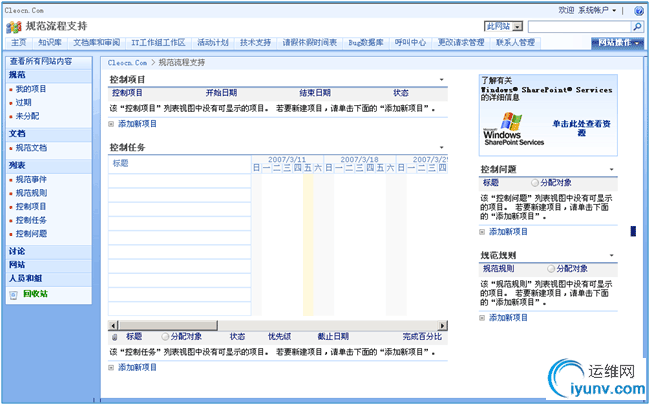Sort by 优先级 column in 控制任务

(x=279, y=336)
